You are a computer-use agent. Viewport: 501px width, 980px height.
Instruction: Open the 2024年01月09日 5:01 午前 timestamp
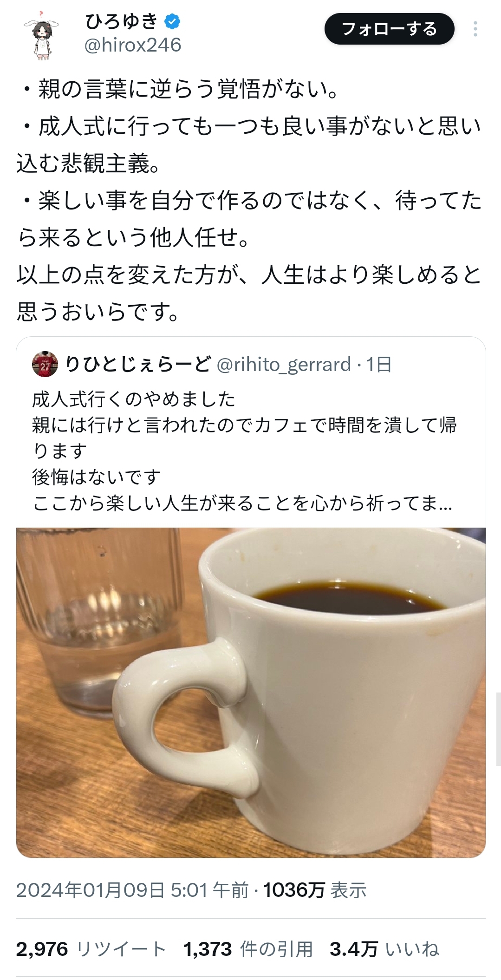pos(132,890)
